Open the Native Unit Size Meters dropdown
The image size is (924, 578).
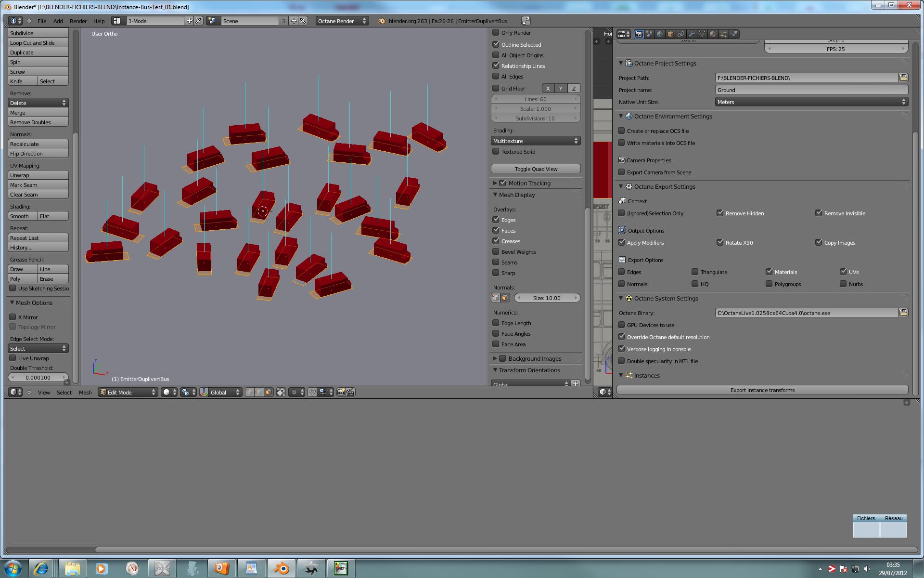(811, 102)
